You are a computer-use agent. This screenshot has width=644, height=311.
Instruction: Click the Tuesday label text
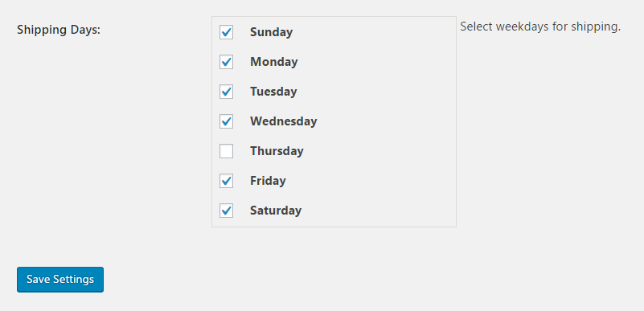click(273, 92)
